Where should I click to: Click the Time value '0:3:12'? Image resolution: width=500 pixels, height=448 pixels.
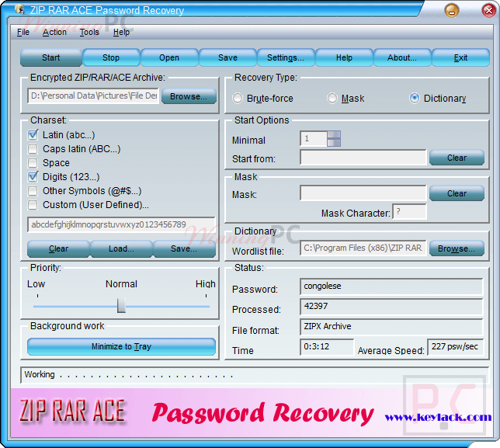[x=327, y=347]
